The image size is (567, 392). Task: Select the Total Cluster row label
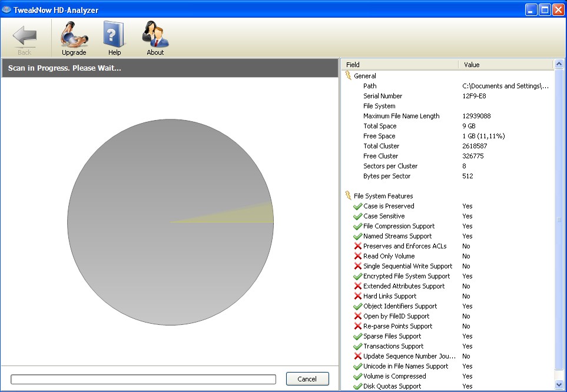[x=381, y=146]
